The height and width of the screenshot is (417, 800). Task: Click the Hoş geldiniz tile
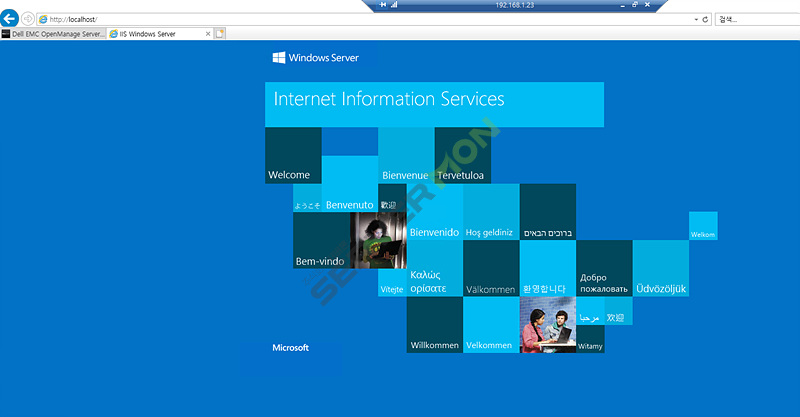pos(491,212)
